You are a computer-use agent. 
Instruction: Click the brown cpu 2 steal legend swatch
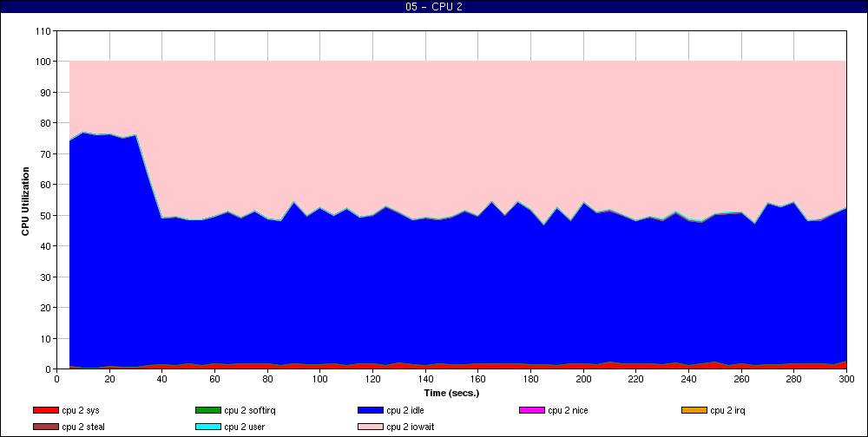(46, 427)
